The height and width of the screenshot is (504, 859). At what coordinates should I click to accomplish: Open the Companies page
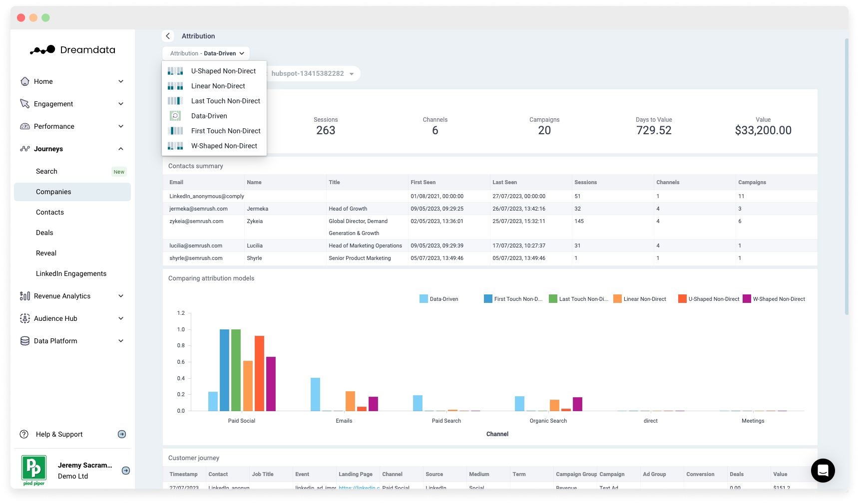point(72,192)
